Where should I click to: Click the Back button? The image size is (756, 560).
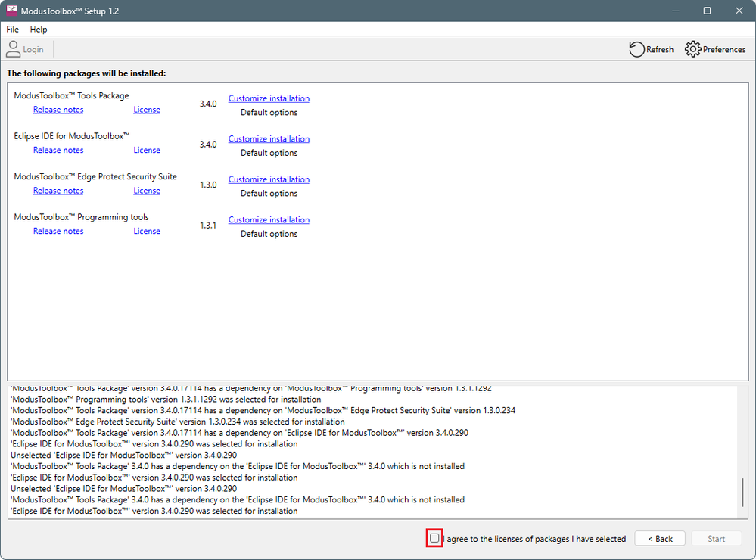coord(659,538)
